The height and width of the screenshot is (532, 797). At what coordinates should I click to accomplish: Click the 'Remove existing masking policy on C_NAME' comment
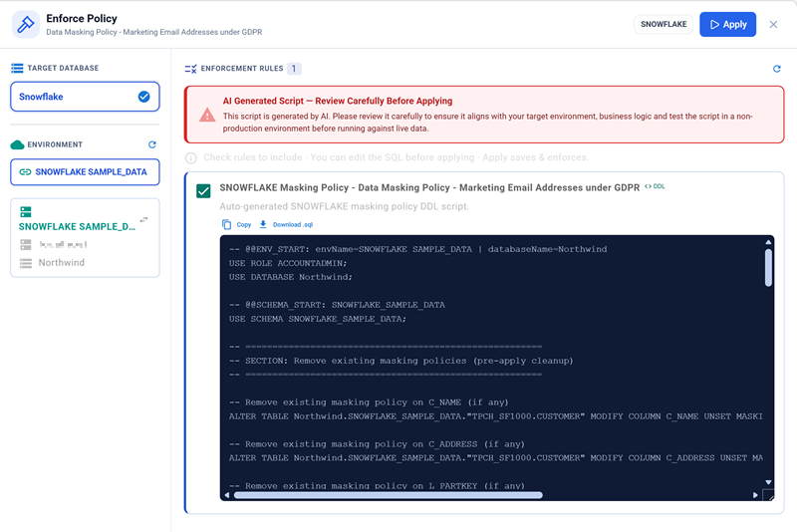[369, 402]
